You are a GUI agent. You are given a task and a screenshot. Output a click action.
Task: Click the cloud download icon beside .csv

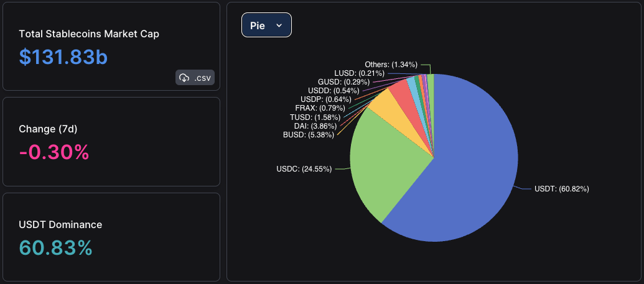pyautogui.click(x=184, y=78)
